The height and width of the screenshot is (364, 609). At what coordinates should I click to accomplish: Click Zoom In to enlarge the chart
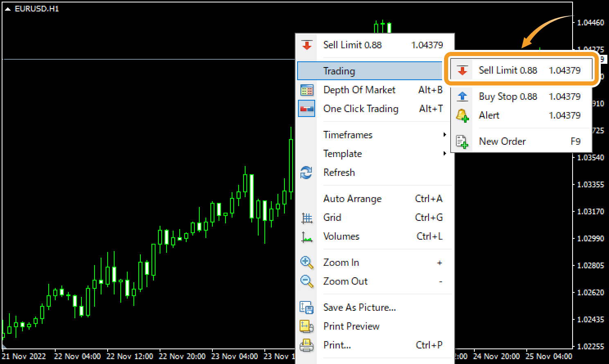pyautogui.click(x=341, y=262)
